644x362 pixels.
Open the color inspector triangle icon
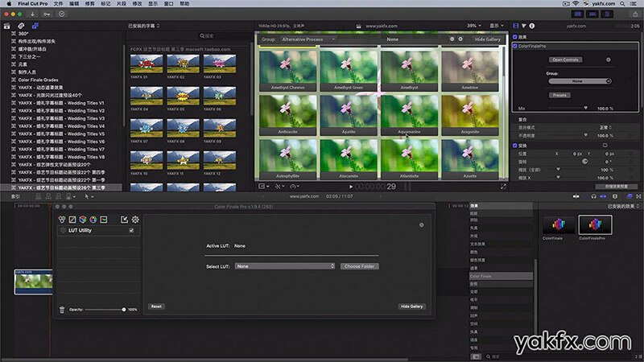coord(524,26)
